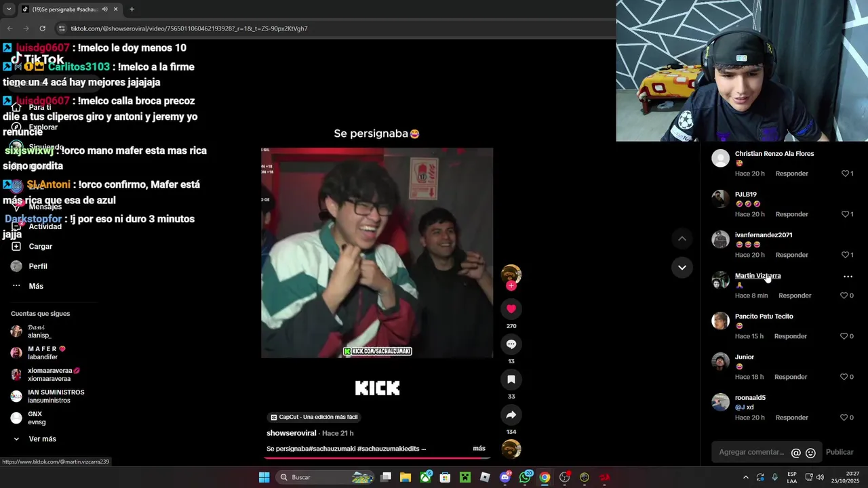Pause the playing video frame
Image resolution: width=868 pixels, height=488 pixels.
click(x=377, y=253)
